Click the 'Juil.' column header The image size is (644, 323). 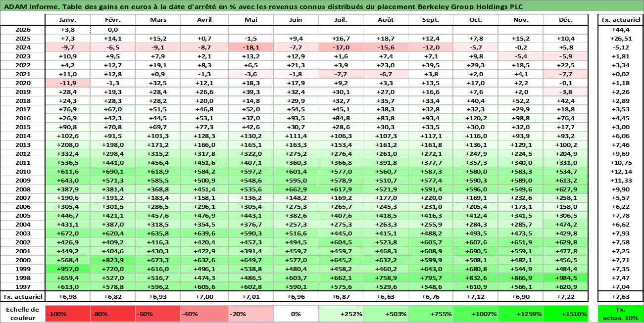pos(341,20)
